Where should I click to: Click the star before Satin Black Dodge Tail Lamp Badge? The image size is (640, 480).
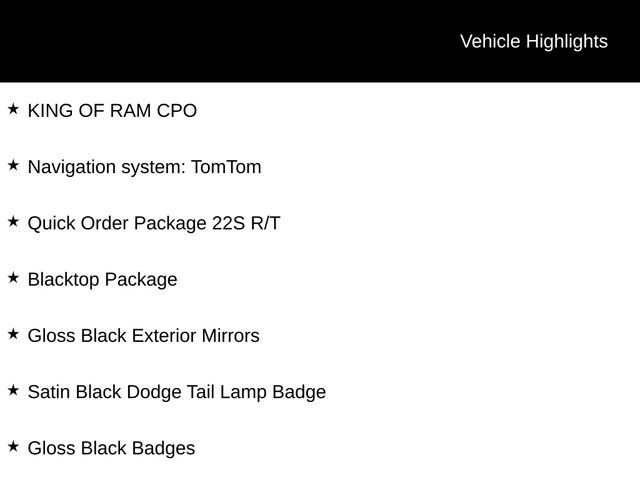[x=13, y=390]
